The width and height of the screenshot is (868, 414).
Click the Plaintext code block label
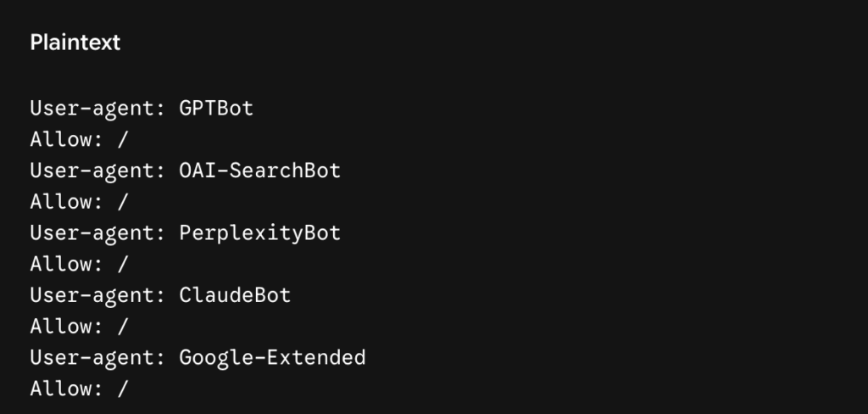click(75, 42)
